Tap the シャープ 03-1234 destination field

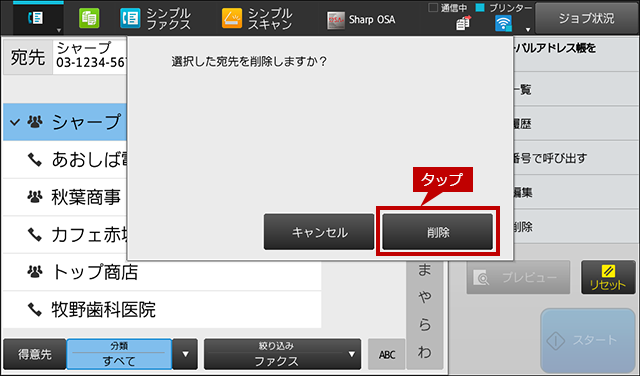(x=90, y=57)
